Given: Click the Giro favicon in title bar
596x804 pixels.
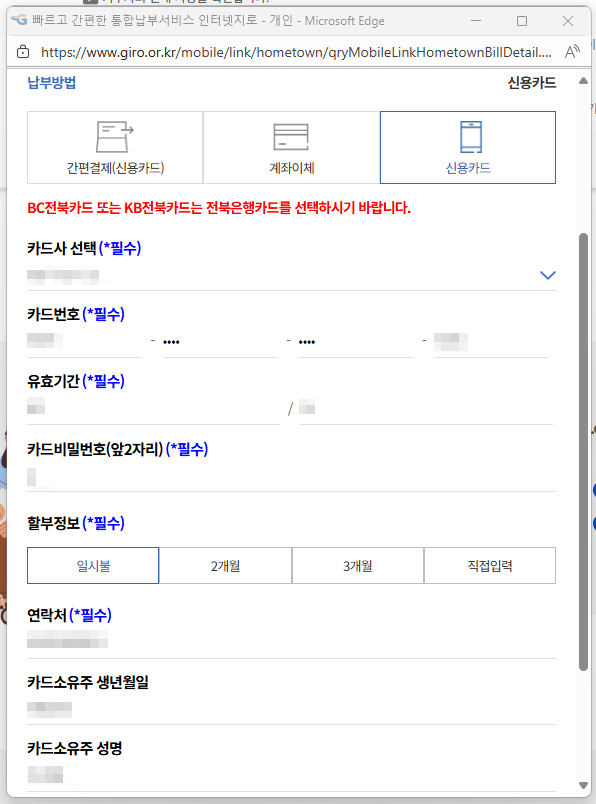Looking at the screenshot, I should pos(19,21).
